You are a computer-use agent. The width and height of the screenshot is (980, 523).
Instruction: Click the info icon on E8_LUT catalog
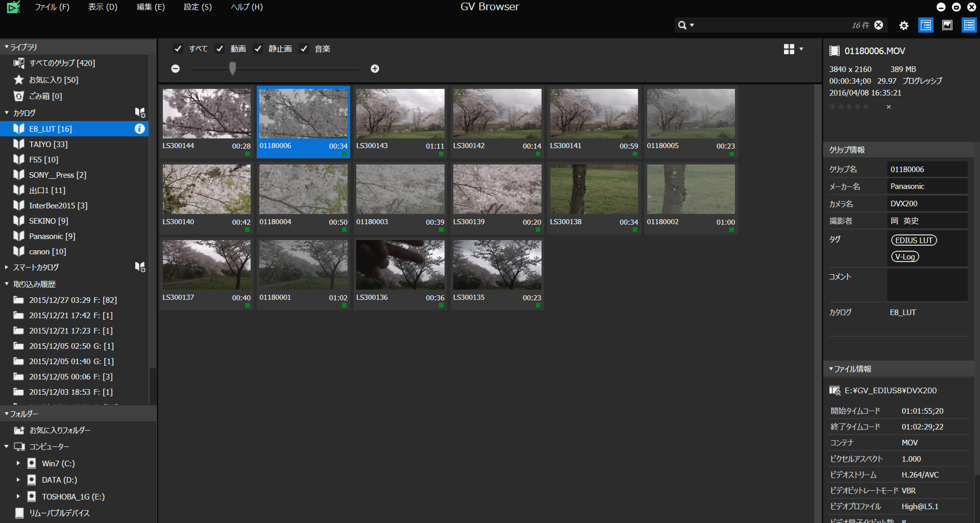pyautogui.click(x=139, y=129)
